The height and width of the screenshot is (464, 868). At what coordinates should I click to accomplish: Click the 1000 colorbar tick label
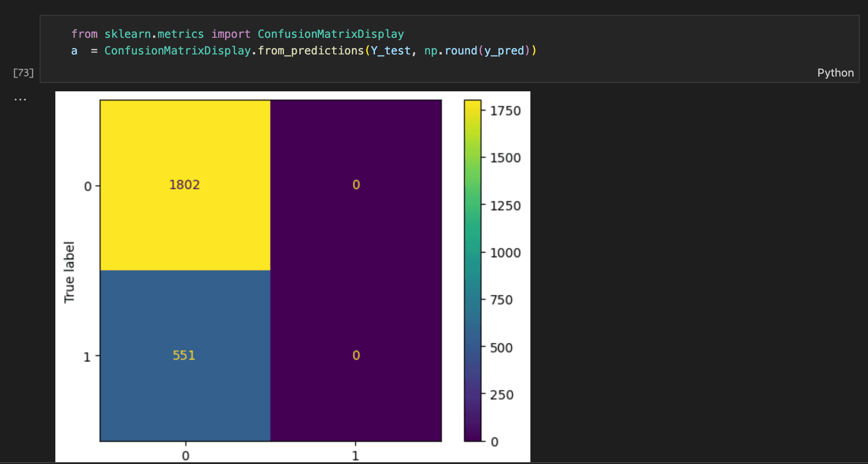tap(505, 253)
